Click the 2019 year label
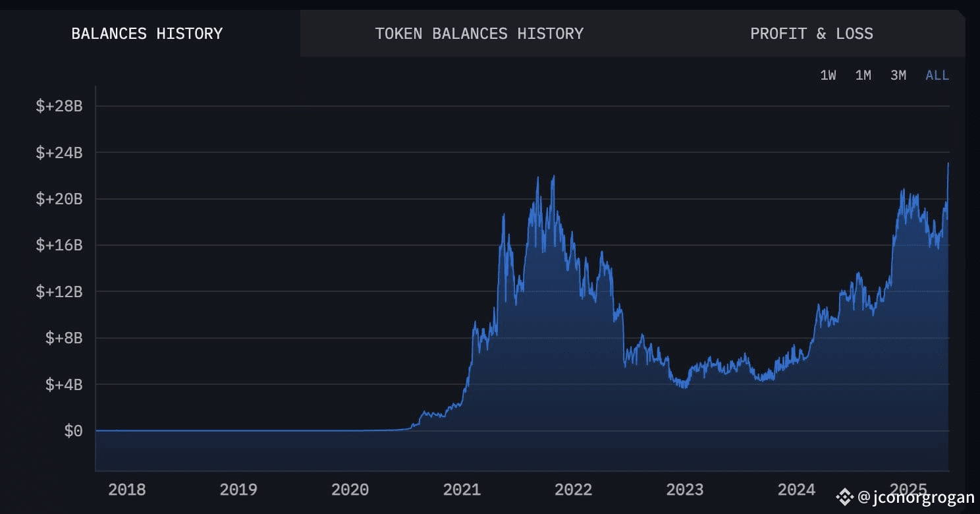This screenshot has width=980, height=514. (x=238, y=490)
